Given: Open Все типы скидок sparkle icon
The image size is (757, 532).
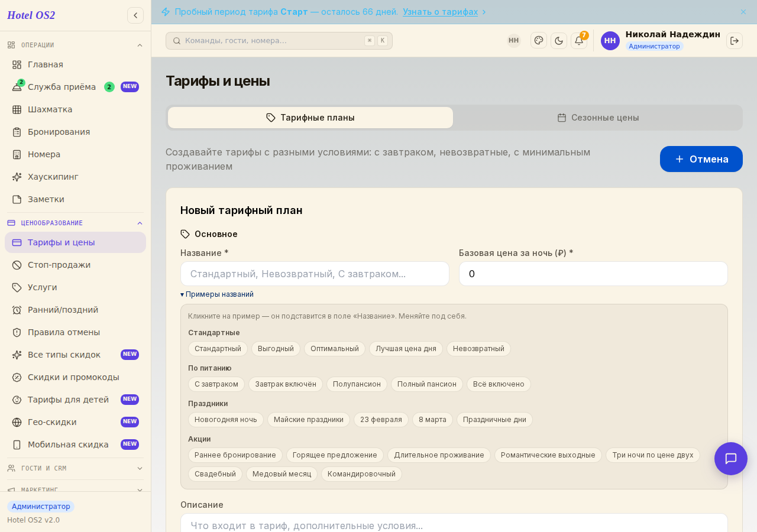Looking at the screenshot, I should (17, 355).
